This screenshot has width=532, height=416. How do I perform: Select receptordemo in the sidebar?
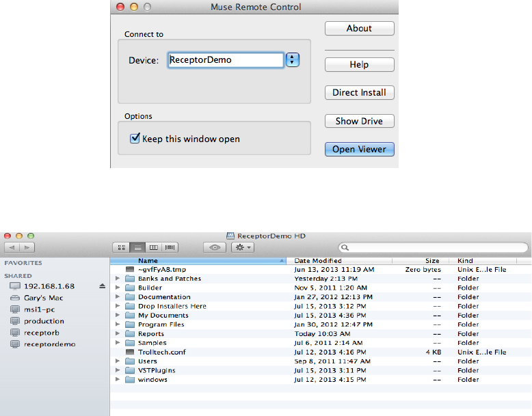pyautogui.click(x=49, y=344)
